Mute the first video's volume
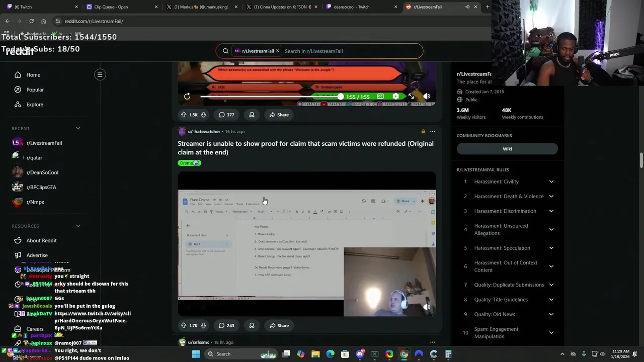644x362 pixels. pyautogui.click(x=427, y=97)
